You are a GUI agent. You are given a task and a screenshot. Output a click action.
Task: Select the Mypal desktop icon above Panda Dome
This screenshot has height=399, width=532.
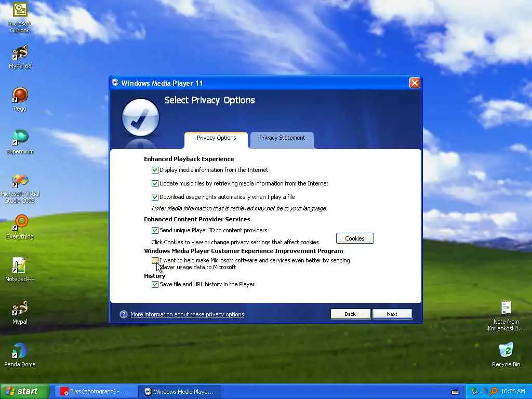coord(20,312)
